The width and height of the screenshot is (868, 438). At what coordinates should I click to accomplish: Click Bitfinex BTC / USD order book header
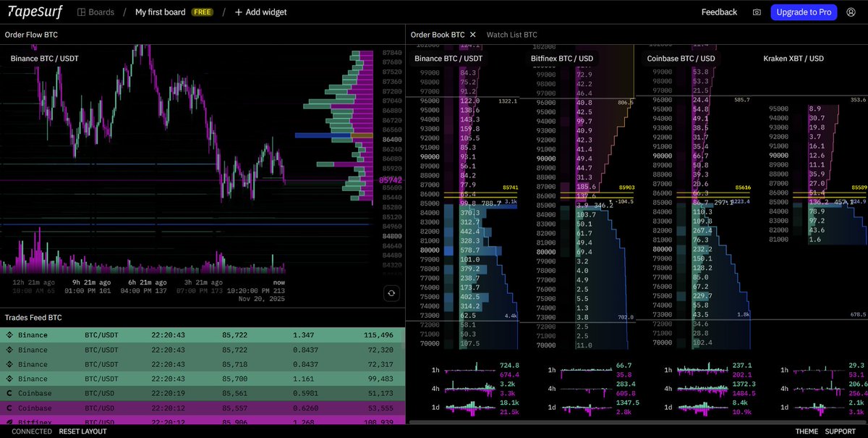tap(562, 59)
